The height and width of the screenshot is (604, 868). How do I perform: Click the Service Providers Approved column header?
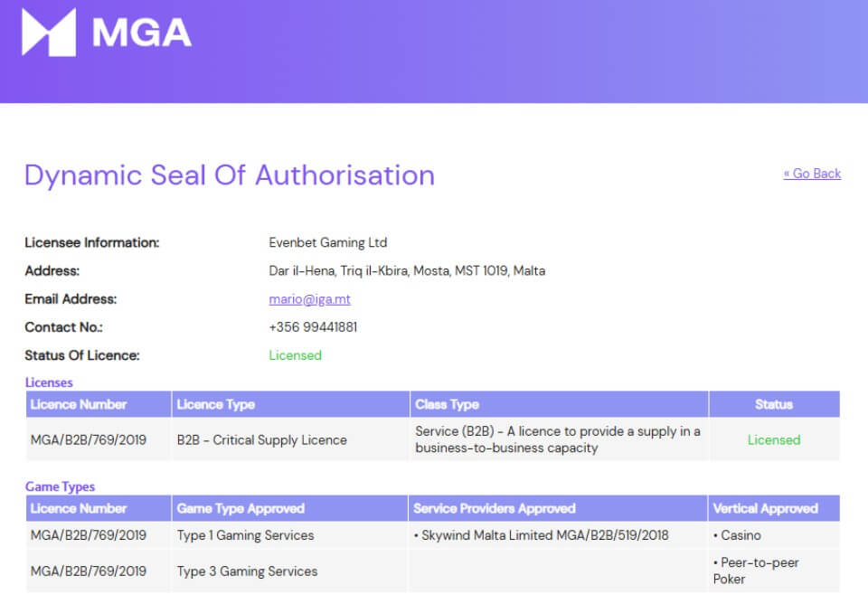coord(494,508)
